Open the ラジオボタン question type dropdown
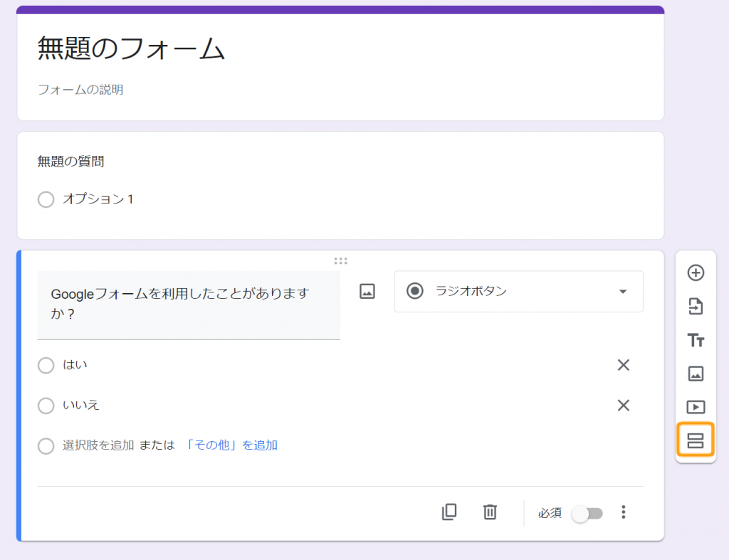Image resolution: width=729 pixels, height=560 pixels. click(519, 291)
